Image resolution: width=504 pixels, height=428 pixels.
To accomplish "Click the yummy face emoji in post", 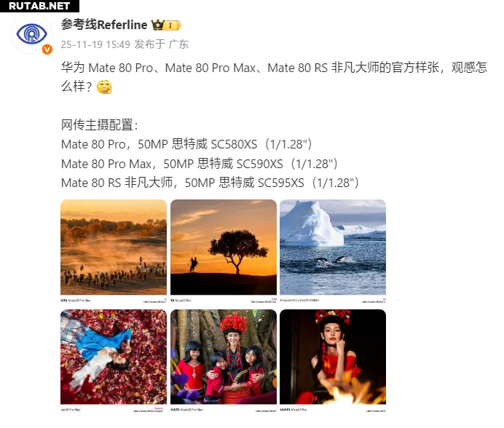I will point(104,87).
